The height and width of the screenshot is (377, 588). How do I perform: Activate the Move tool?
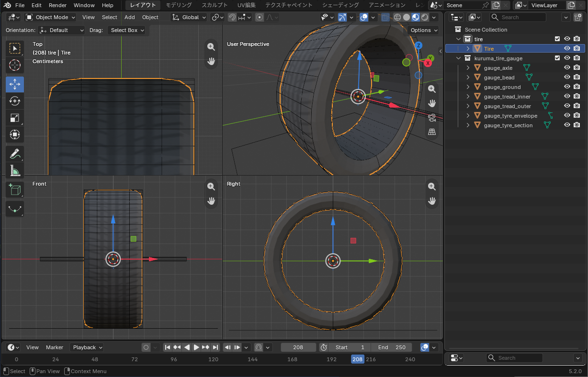click(15, 84)
